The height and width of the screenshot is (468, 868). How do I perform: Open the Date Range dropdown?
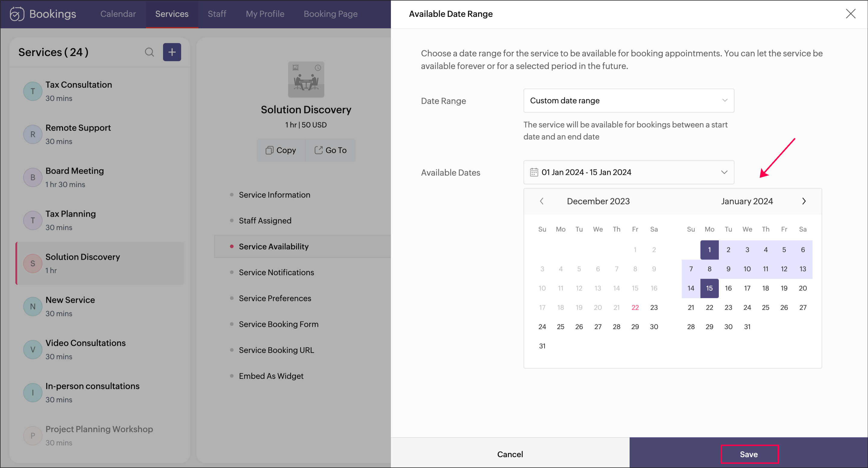click(x=629, y=101)
